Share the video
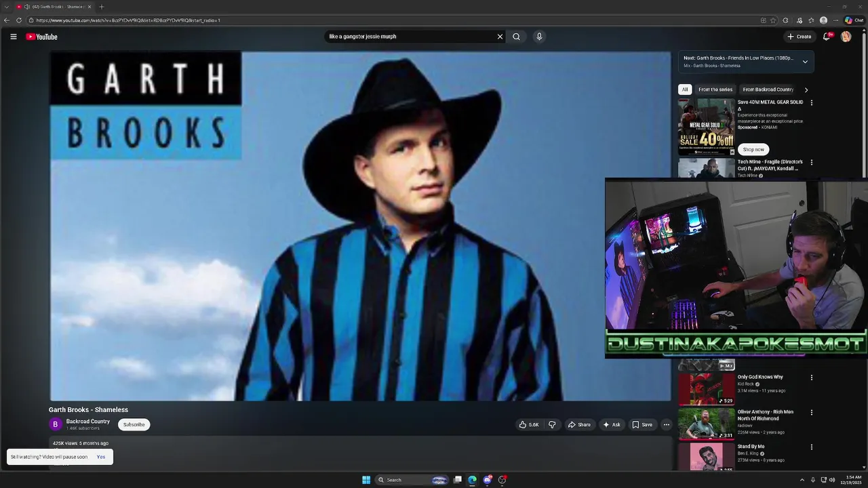 579,425
